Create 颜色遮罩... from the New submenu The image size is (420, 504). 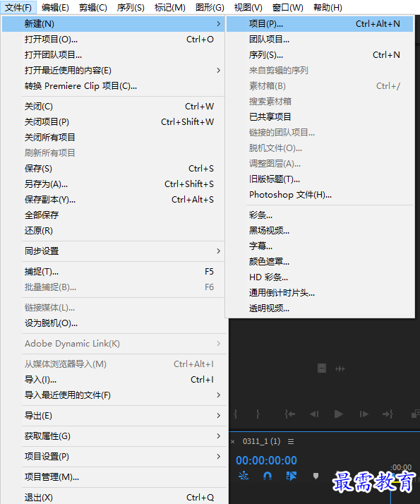pyautogui.click(x=320, y=261)
